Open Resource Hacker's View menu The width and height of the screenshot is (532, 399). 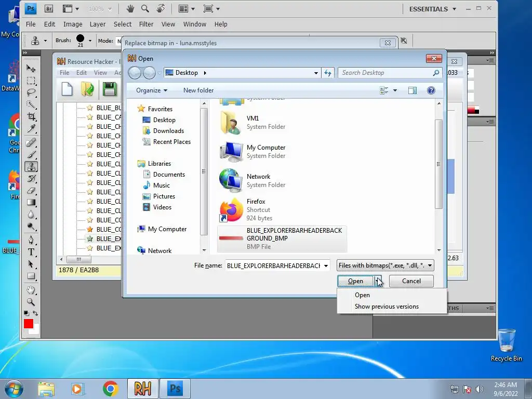coord(100,73)
